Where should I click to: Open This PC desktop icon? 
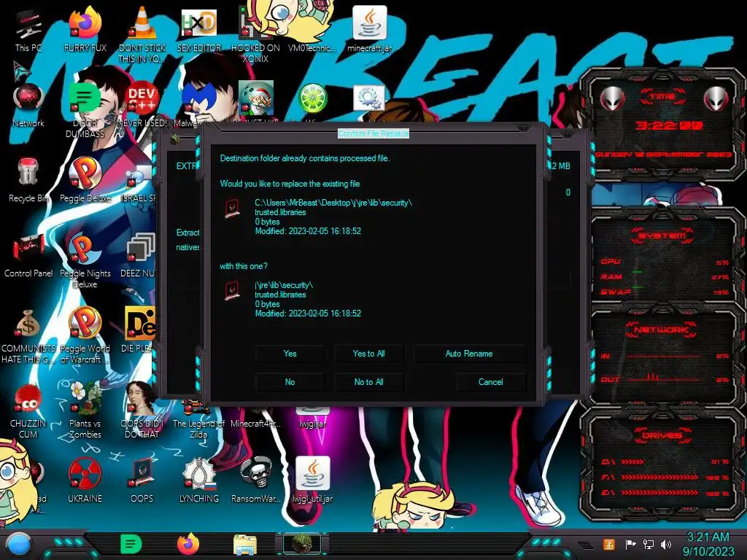pos(28,29)
